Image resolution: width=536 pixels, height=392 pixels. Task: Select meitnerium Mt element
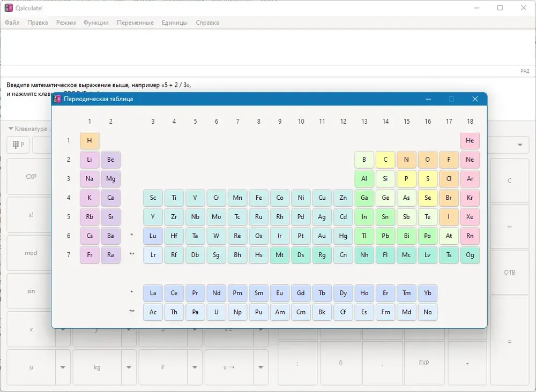click(x=280, y=255)
